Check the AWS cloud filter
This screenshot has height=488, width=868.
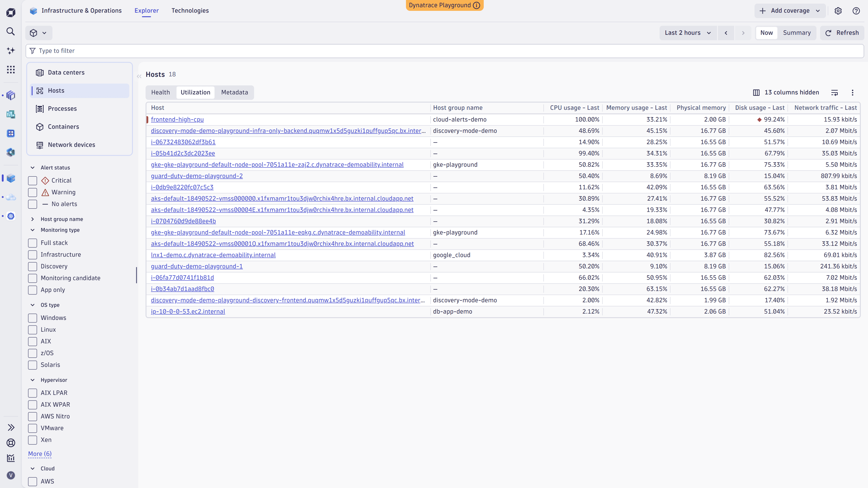[33, 482]
